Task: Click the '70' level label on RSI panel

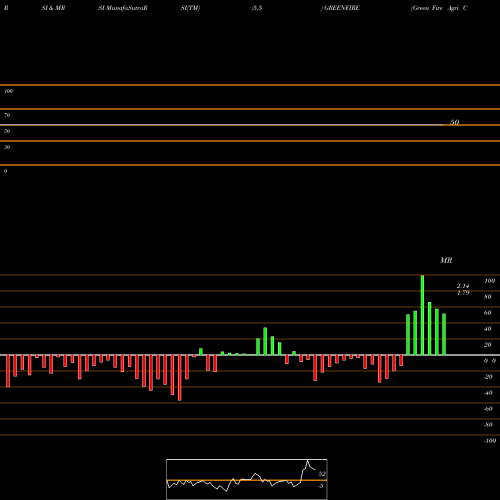Action: [7, 115]
